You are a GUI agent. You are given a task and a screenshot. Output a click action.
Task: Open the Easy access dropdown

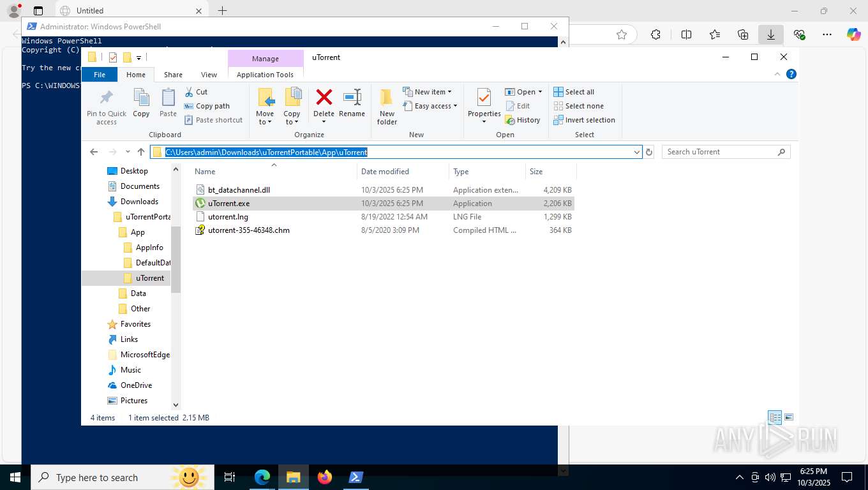click(430, 106)
